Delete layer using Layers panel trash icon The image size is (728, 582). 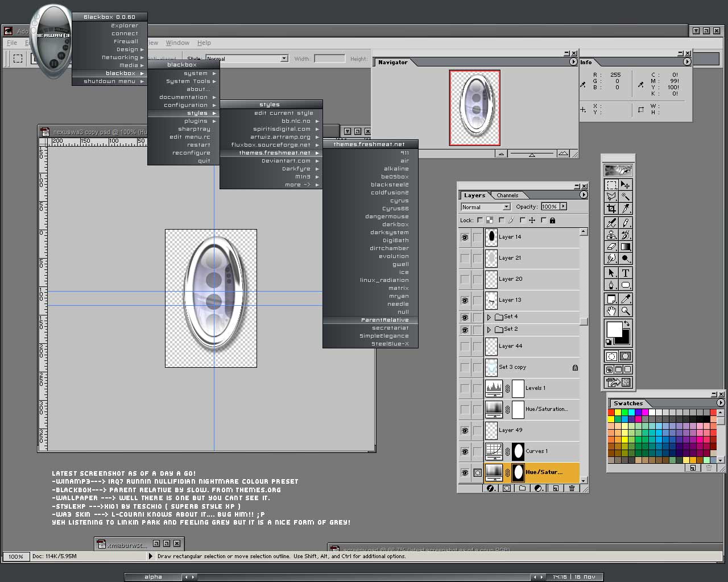(x=572, y=488)
